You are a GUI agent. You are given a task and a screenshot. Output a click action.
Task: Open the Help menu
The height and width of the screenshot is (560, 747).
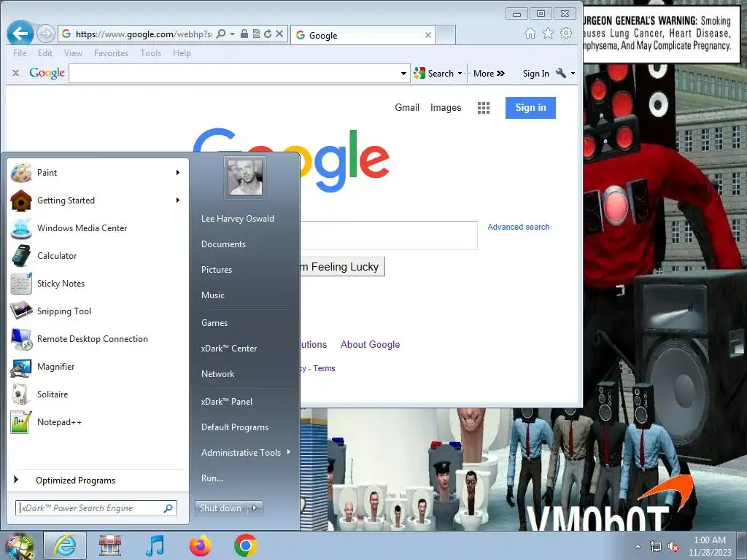coord(182,53)
